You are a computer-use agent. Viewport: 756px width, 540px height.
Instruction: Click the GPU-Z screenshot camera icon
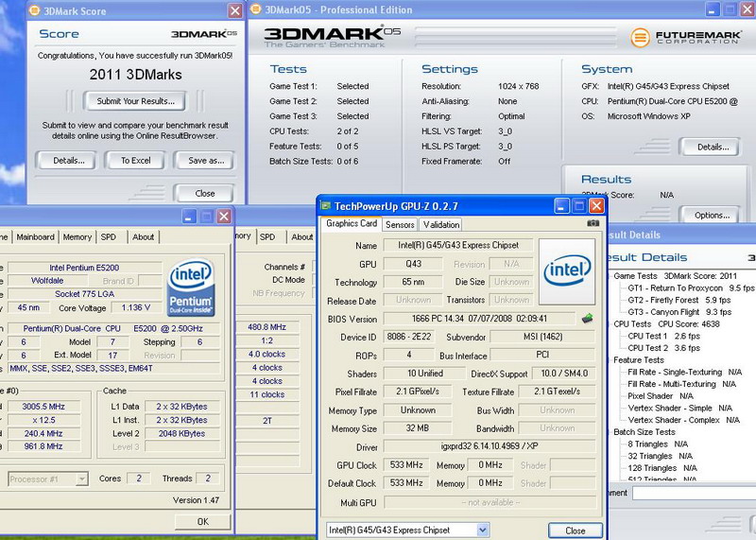pyautogui.click(x=593, y=223)
